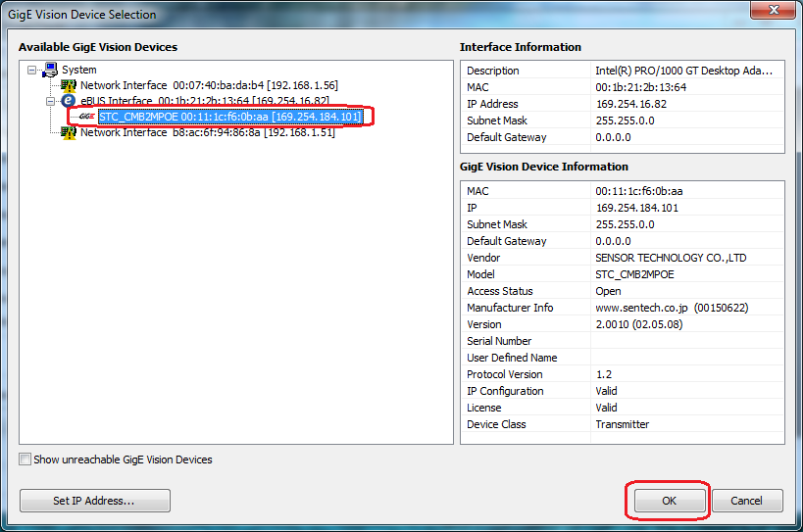Select the STC_CMB2MPOE camera device
The height and width of the screenshot is (532, 803).
pyautogui.click(x=229, y=117)
